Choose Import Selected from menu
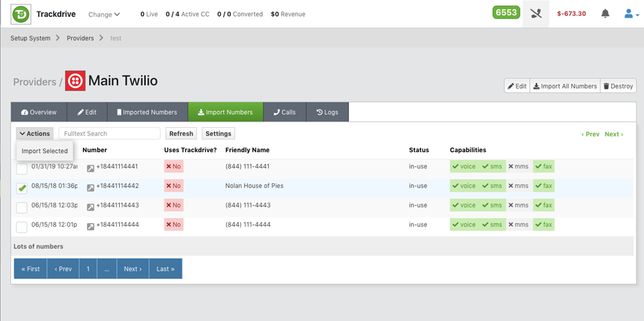644x321 pixels. click(44, 151)
